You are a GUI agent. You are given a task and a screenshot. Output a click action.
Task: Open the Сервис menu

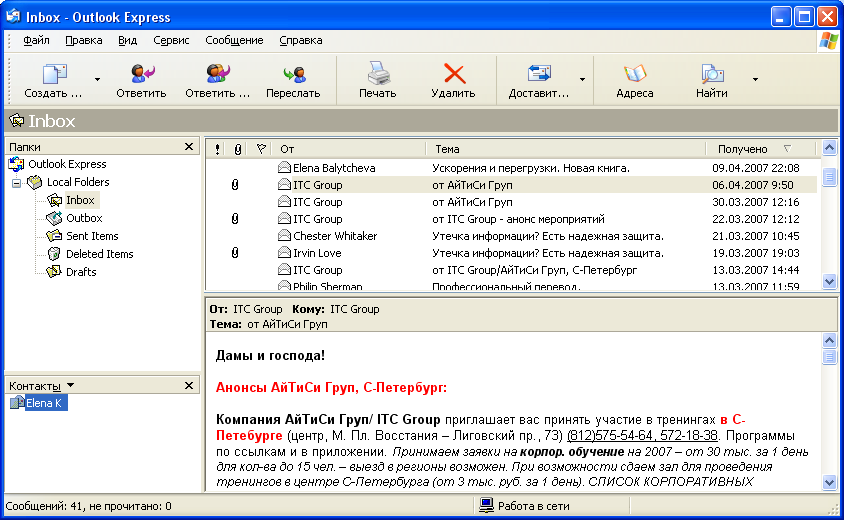[x=171, y=40]
